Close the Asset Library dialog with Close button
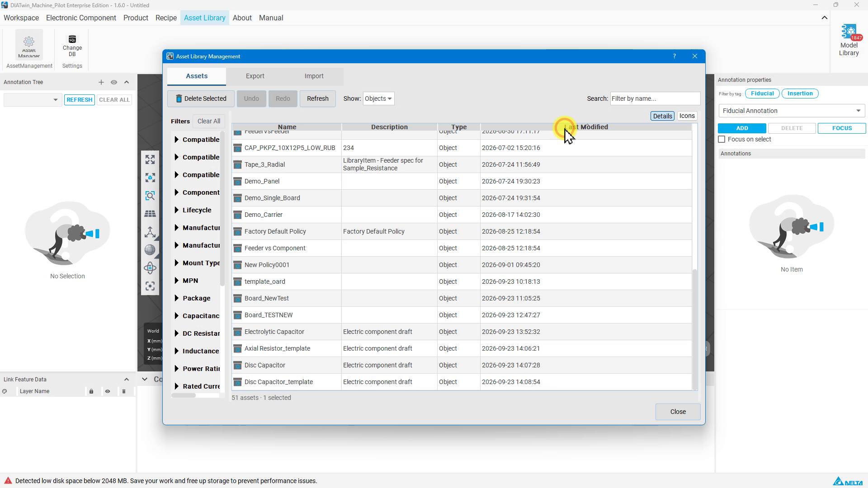The image size is (868, 488). coord(678,412)
